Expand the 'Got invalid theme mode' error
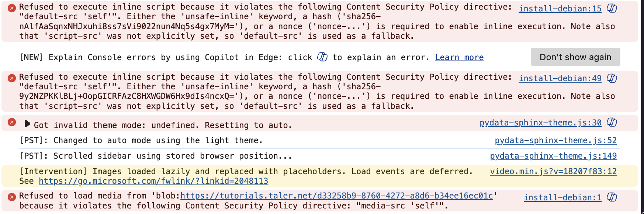The height and width of the screenshot is (214, 644). pyautogui.click(x=27, y=124)
